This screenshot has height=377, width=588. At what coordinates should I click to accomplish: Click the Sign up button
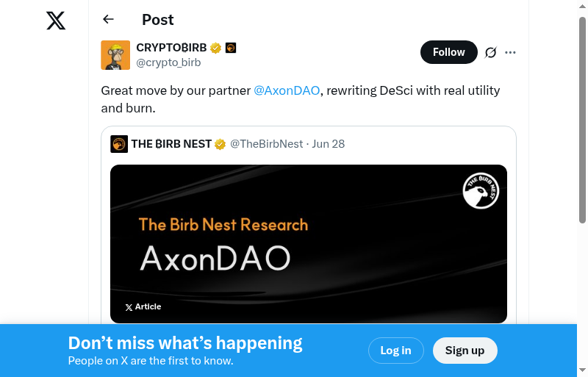pos(465,351)
